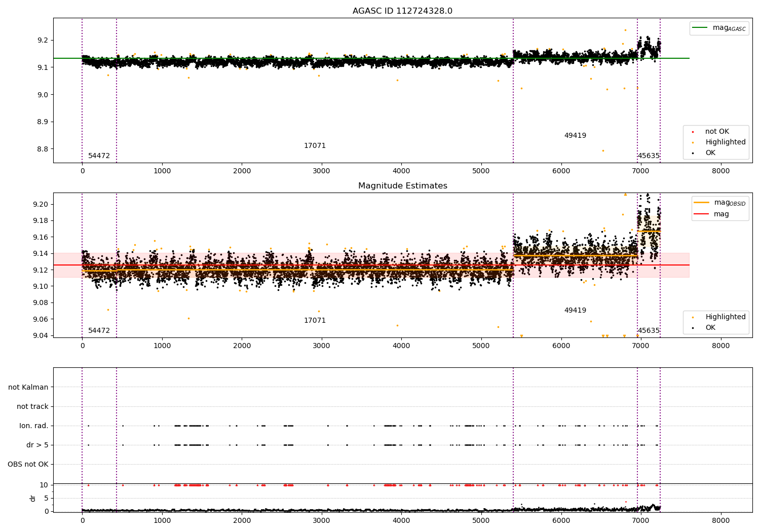This screenshot has height=532, width=760.
Task: Click red line swatch for mag legend entry
Action: coord(702,214)
